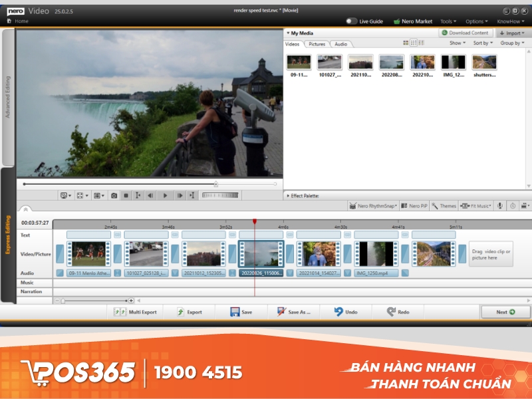
Task: Step forward one frame
Action: tap(180, 196)
